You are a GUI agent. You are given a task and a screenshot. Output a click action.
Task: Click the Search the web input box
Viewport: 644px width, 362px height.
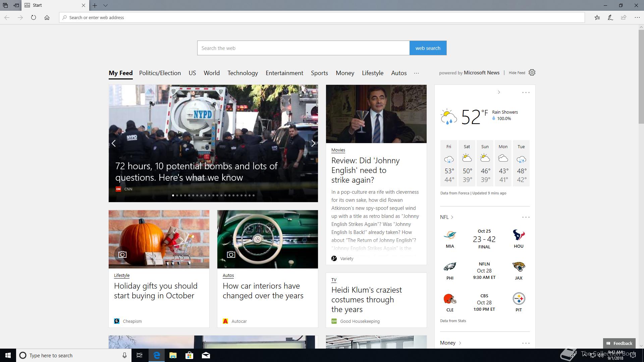click(x=303, y=48)
